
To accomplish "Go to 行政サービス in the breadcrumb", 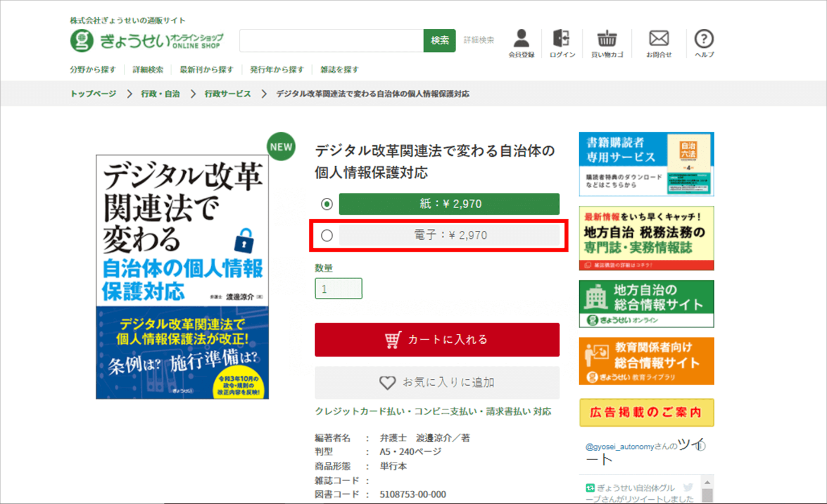I will tap(228, 94).
